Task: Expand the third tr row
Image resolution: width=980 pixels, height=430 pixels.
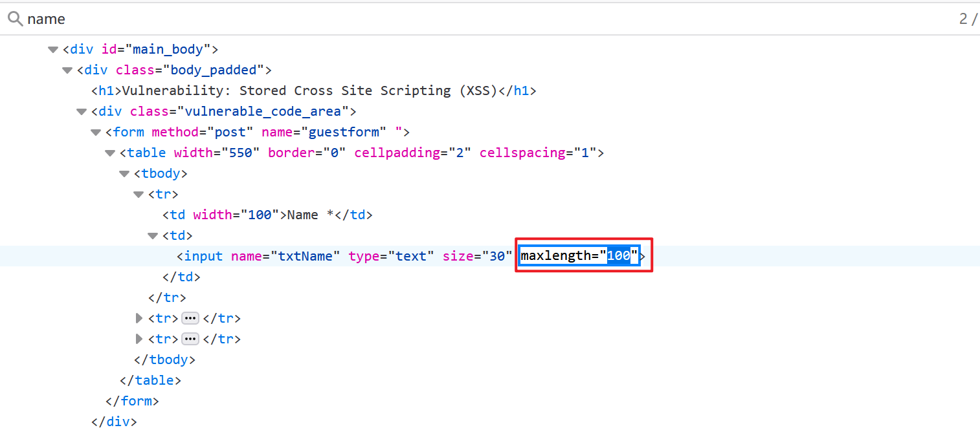Action: pos(139,339)
